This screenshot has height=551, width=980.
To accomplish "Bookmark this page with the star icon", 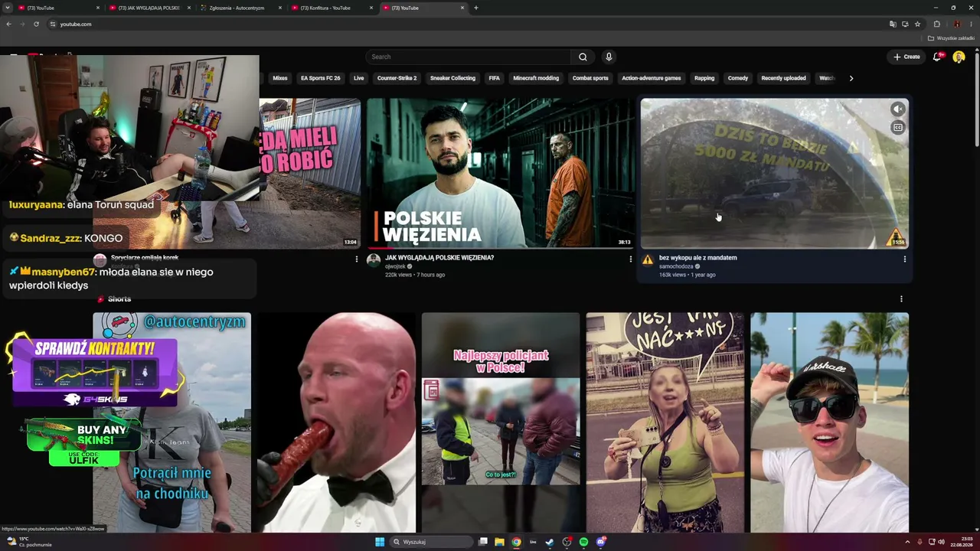I will pos(917,24).
